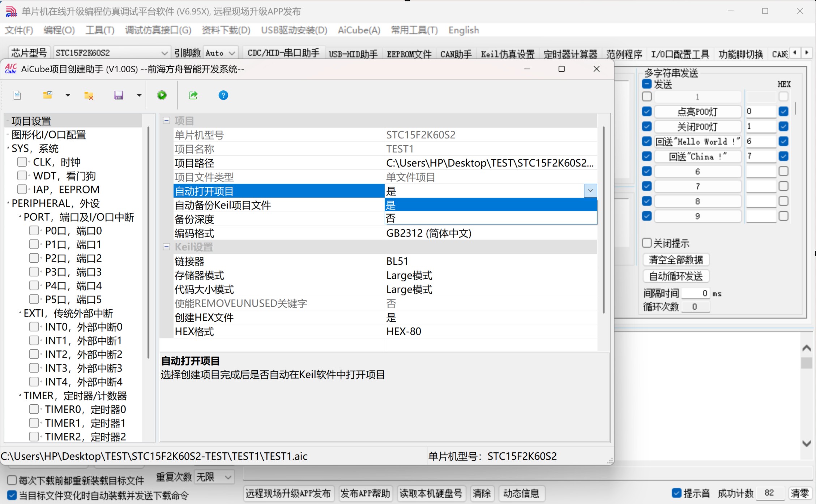
Task: Switch to the USB-HID助手 tab
Action: click(x=353, y=54)
